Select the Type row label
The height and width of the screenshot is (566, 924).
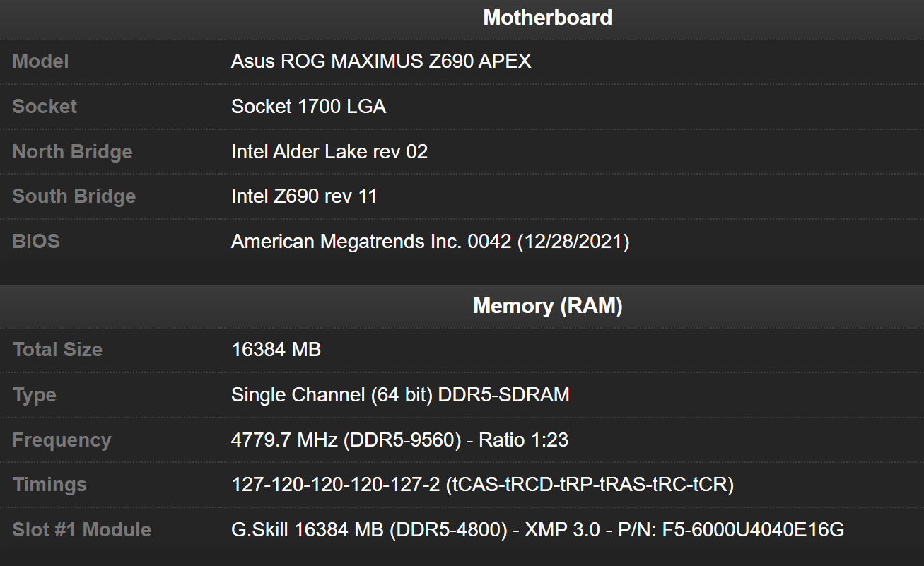[x=34, y=394]
